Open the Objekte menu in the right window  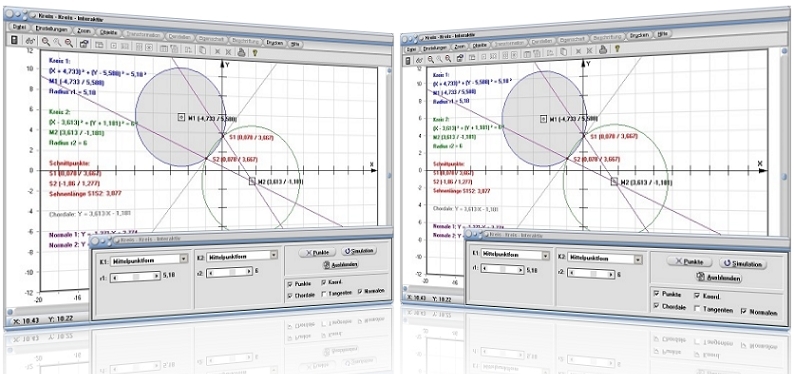[480, 45]
